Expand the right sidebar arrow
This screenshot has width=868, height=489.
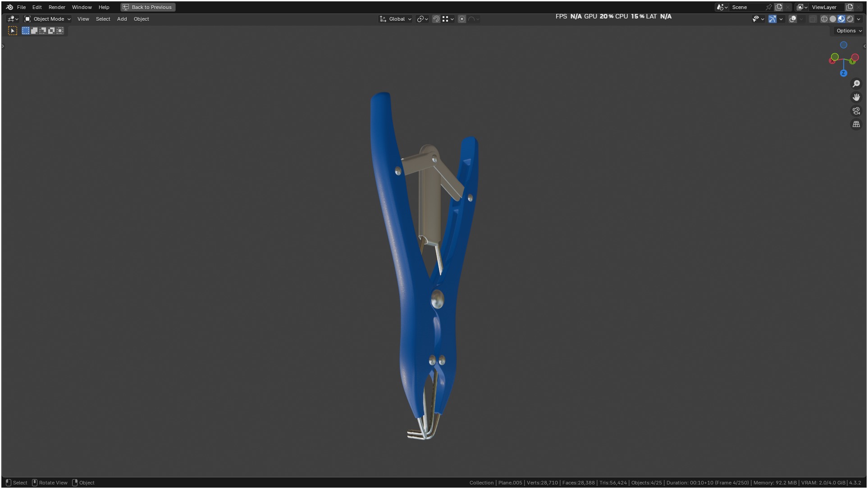pyautogui.click(x=864, y=46)
